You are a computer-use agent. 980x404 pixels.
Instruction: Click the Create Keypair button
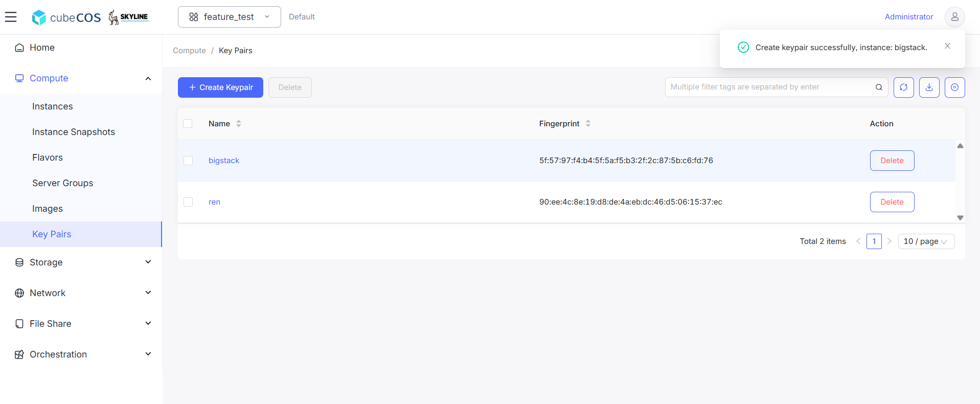[x=220, y=87]
